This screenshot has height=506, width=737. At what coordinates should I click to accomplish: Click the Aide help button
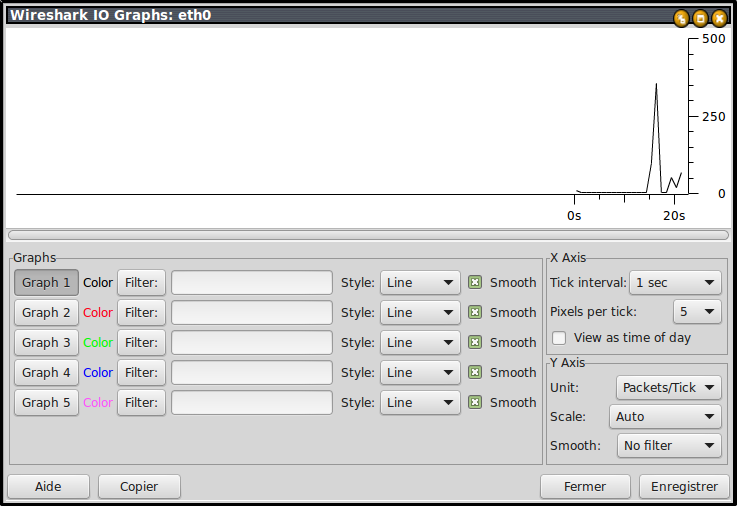48,486
